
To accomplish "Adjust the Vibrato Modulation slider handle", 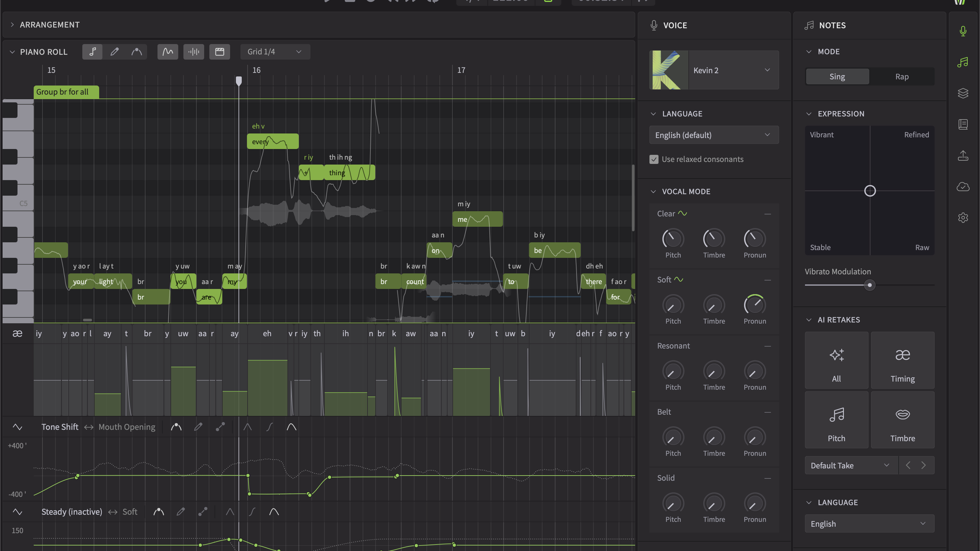I will 869,285.
